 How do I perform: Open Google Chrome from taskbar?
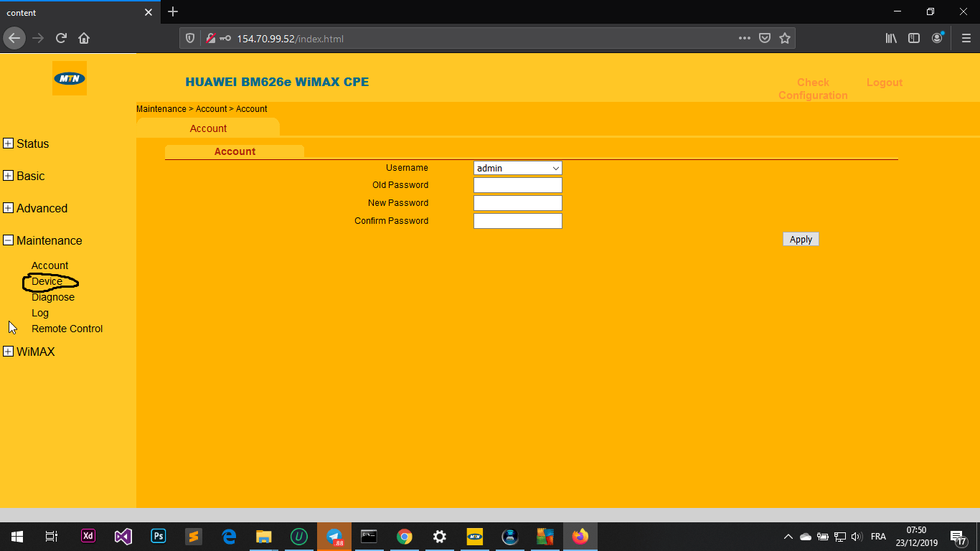(x=405, y=537)
